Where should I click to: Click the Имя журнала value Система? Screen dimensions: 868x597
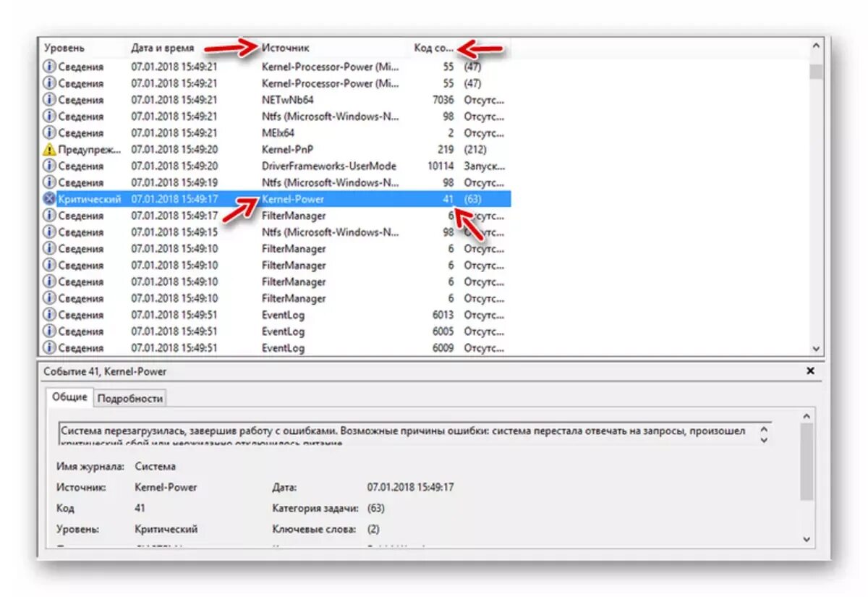pos(155,467)
